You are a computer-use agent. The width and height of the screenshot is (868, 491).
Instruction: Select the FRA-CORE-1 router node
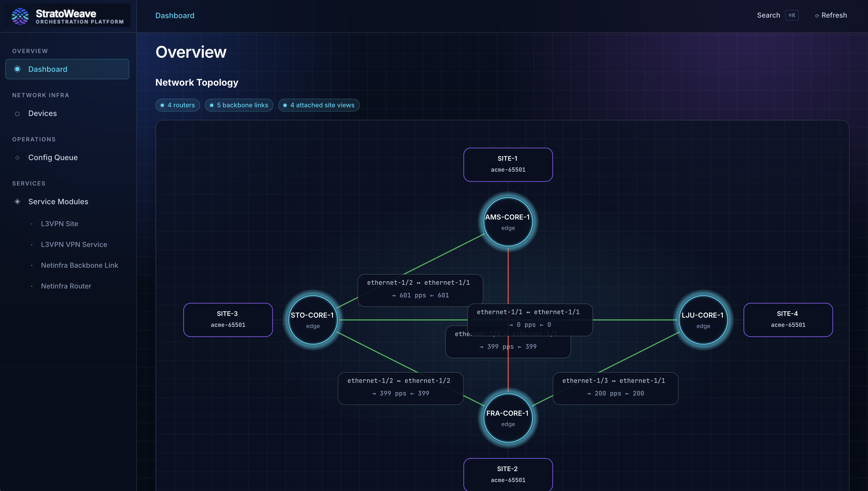508,418
